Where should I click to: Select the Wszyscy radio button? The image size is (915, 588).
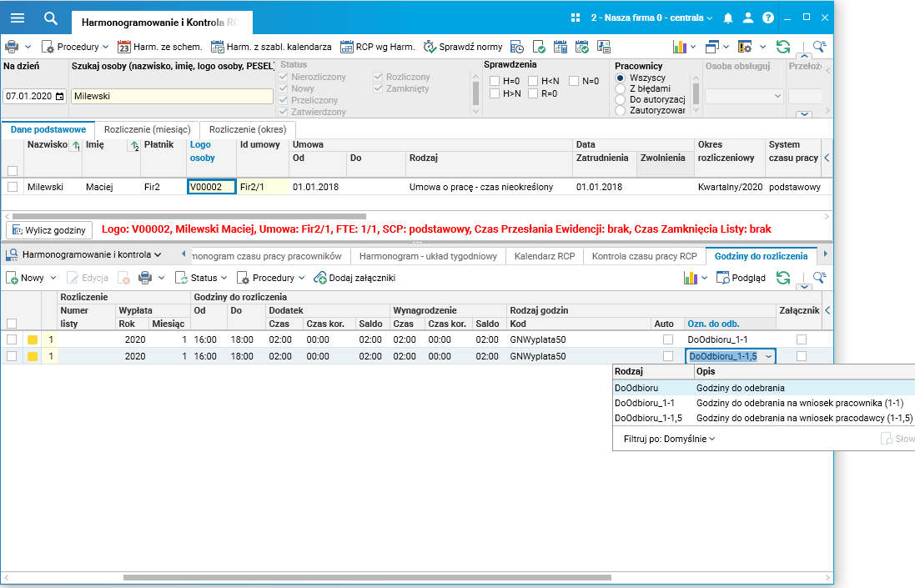[x=621, y=78]
